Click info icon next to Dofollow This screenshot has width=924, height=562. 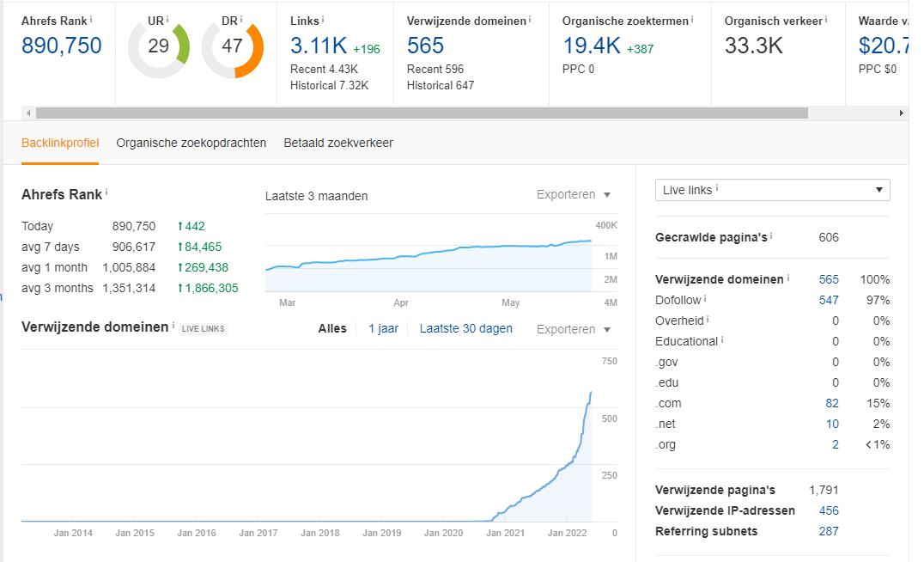[705, 298]
